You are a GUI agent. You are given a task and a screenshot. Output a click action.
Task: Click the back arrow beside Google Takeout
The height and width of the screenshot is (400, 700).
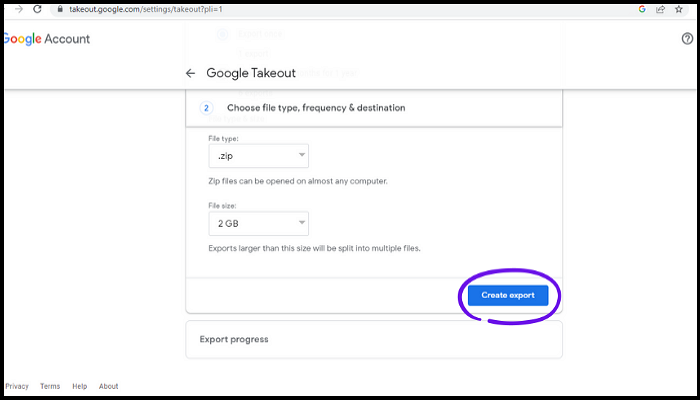point(190,73)
